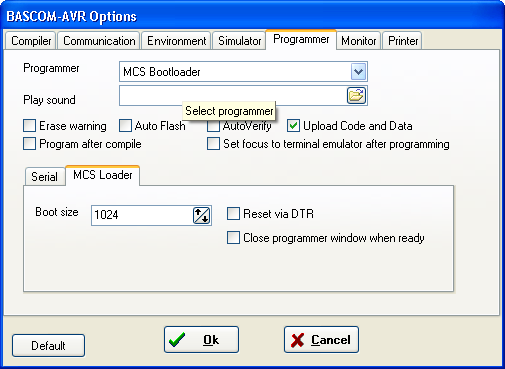
Task: Select the Serial sub-tab
Action: (44, 177)
